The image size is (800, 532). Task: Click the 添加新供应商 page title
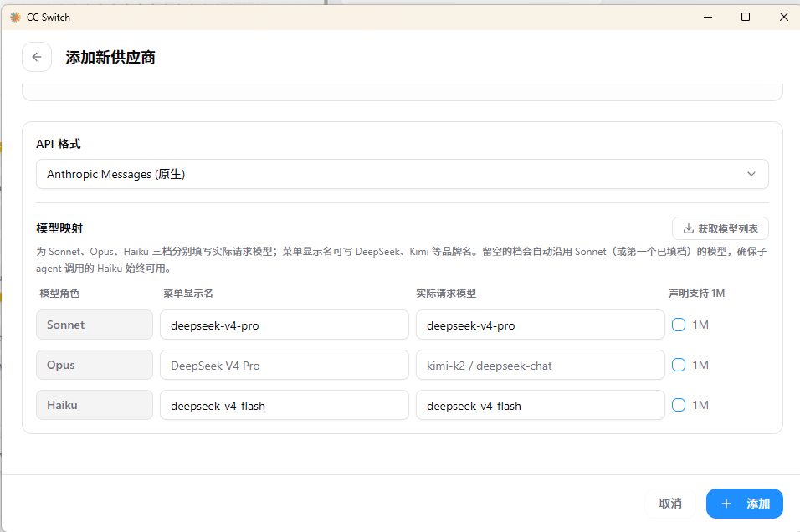(x=110, y=57)
